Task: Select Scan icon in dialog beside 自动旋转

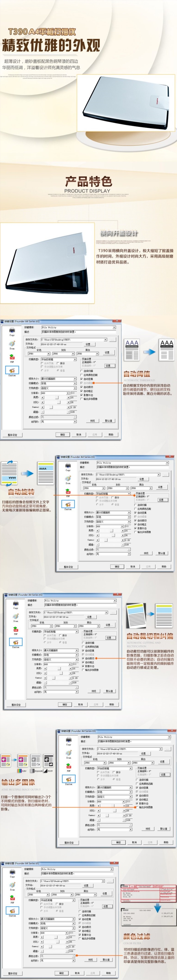Action: click(x=68, y=479)
